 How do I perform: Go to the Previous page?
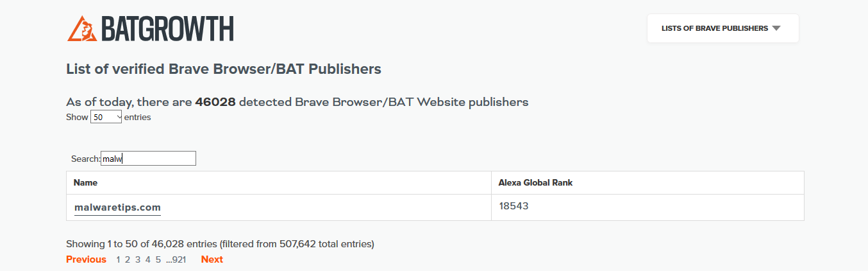click(86, 259)
